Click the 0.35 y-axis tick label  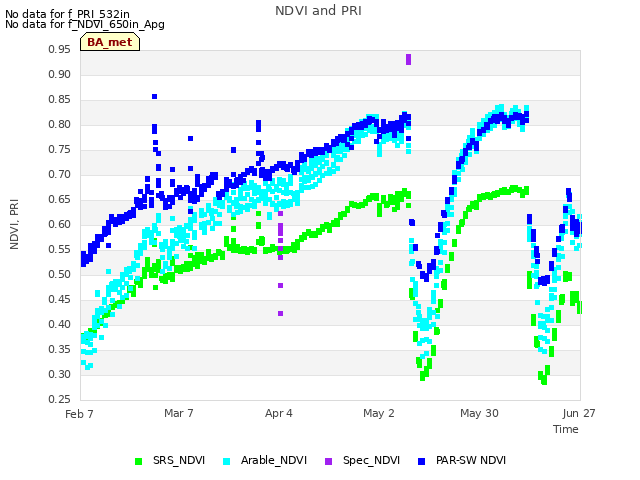[60, 349]
